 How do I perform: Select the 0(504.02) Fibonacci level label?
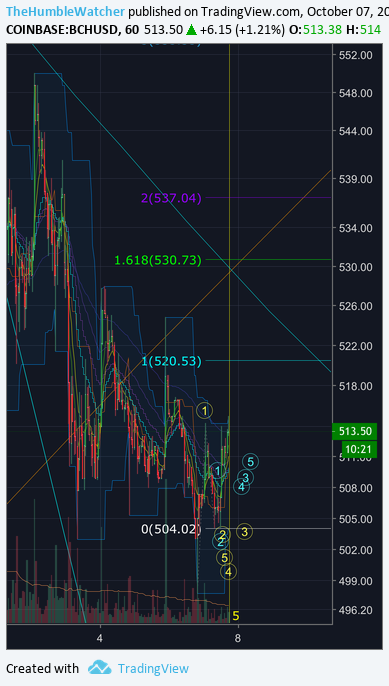coord(171,529)
